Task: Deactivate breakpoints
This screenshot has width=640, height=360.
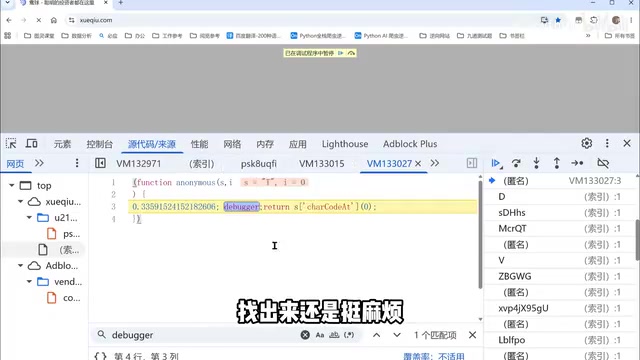Action: click(603, 163)
